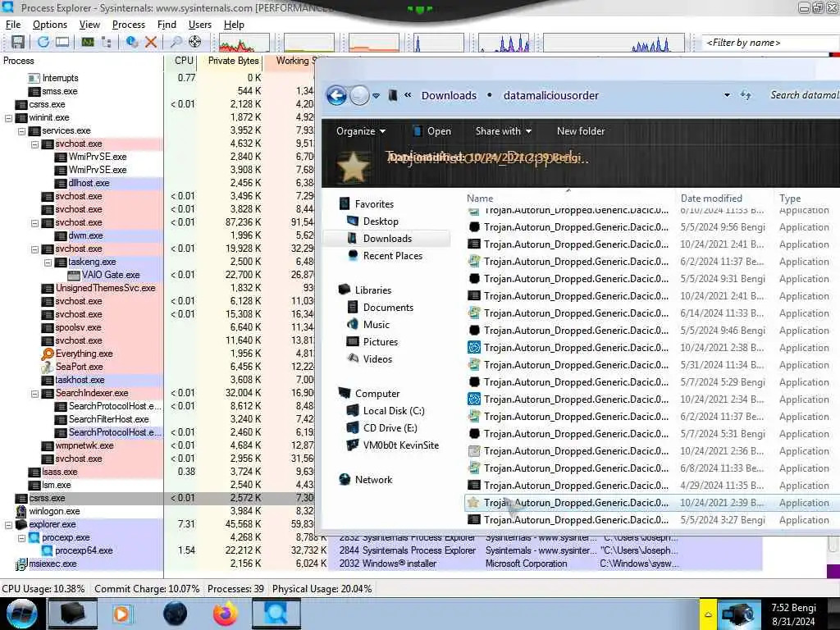This screenshot has height=630, width=840.
Task: Click the Network icon in navigation pane
Action: (x=345, y=479)
